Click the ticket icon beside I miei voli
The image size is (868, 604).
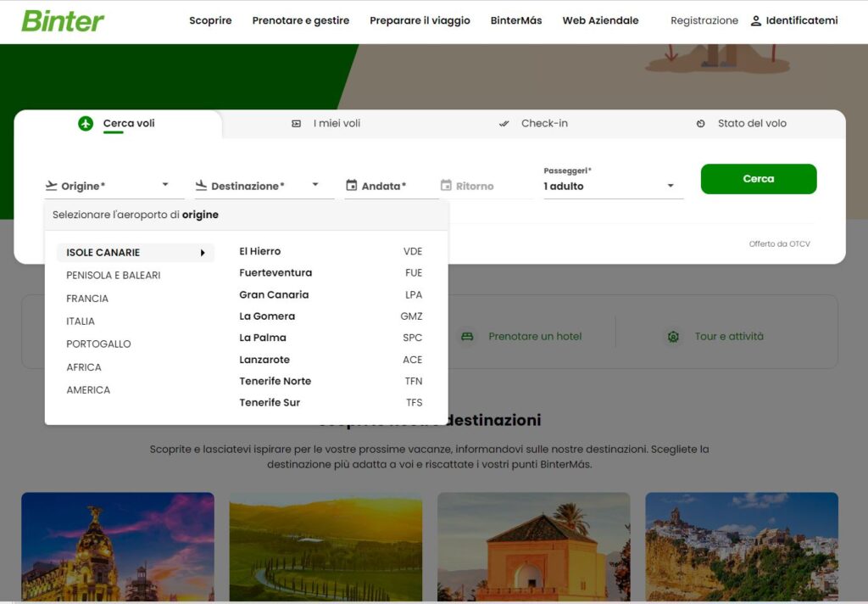[x=296, y=124]
